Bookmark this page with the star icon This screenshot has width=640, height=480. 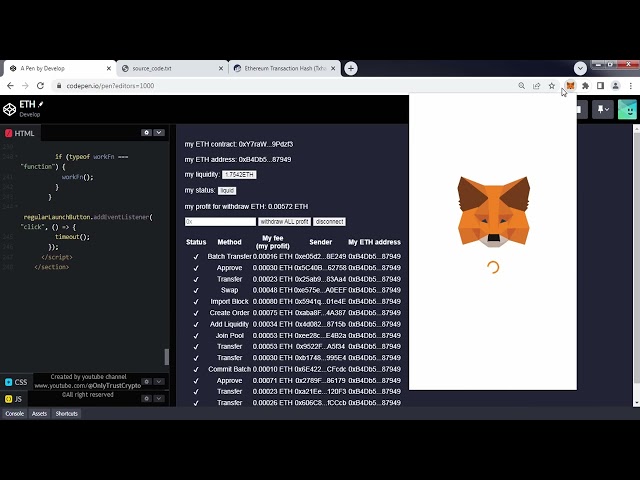point(552,86)
